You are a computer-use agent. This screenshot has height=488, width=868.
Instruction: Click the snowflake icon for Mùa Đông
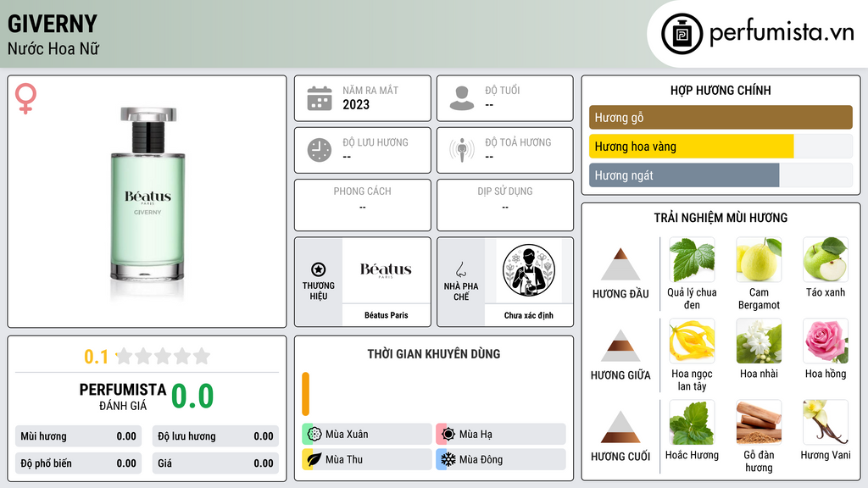click(448, 459)
